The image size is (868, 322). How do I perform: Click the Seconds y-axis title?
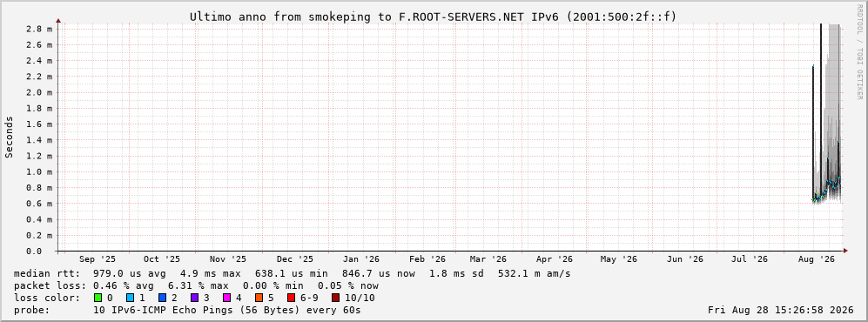[10, 138]
